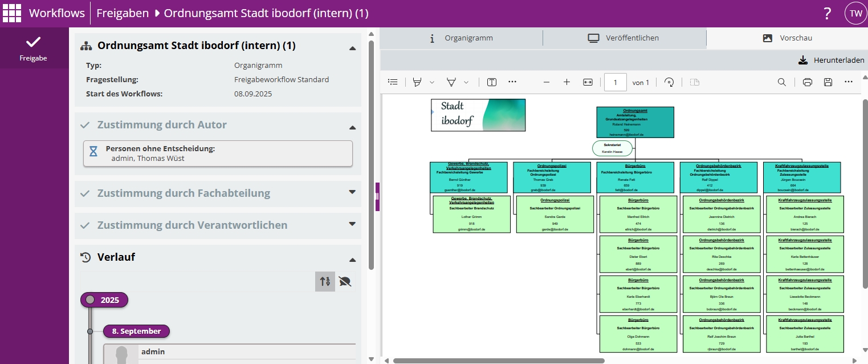Screen dimensions: 868x364
Task: Click the Verlauf history clock icon
Action: pos(85,257)
